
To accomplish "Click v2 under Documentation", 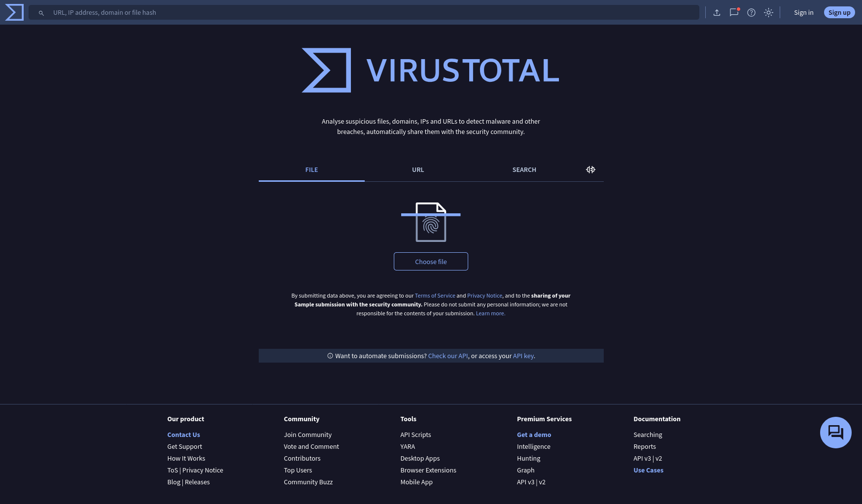I will tap(658, 458).
